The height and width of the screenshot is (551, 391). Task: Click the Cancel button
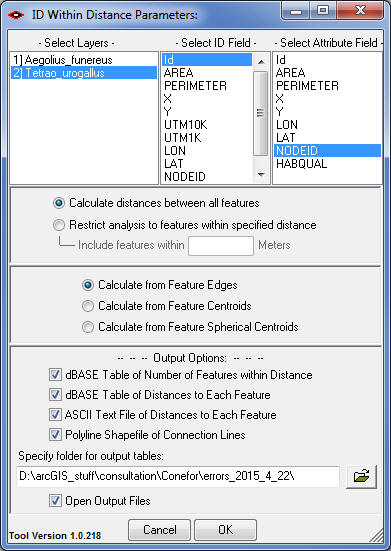(159, 530)
